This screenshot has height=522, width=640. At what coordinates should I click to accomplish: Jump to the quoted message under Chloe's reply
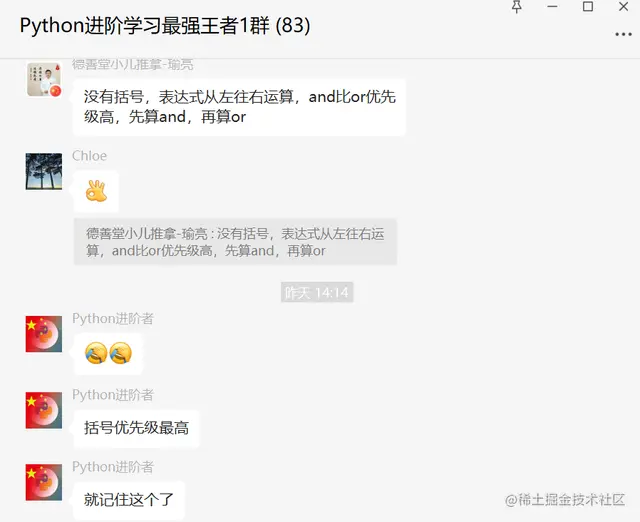coord(235,242)
